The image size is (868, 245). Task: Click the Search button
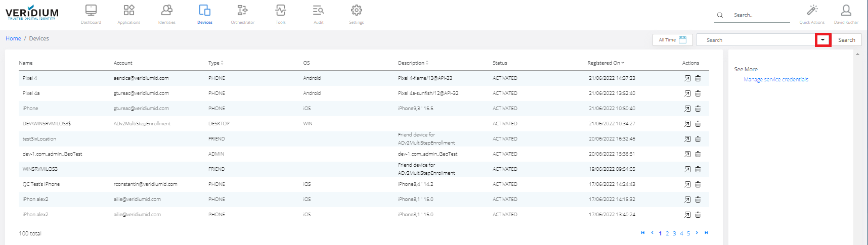846,40
